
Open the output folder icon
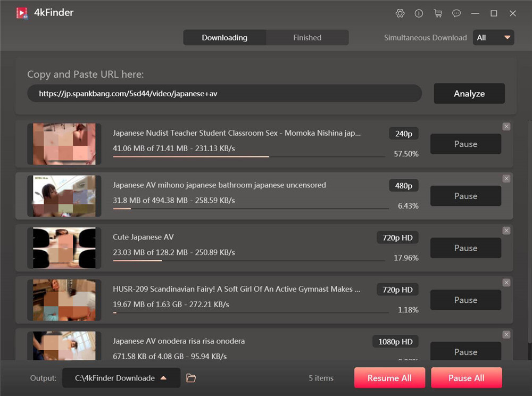pos(191,378)
